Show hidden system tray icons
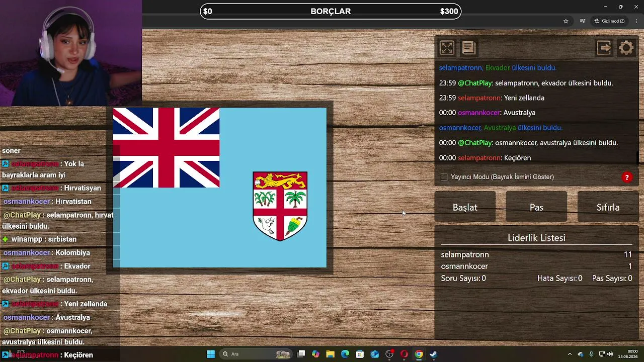 click(x=570, y=354)
